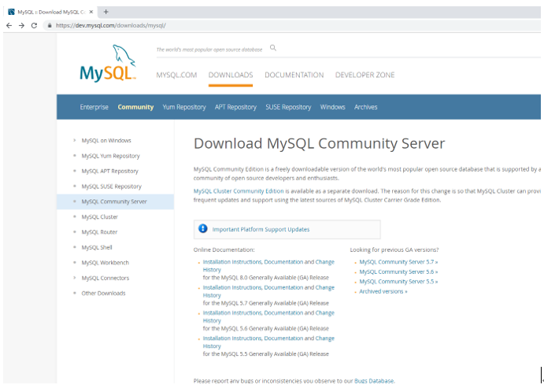The image size is (544, 392).
Task: Click the world's most popular database tagline
Action: 209,50
